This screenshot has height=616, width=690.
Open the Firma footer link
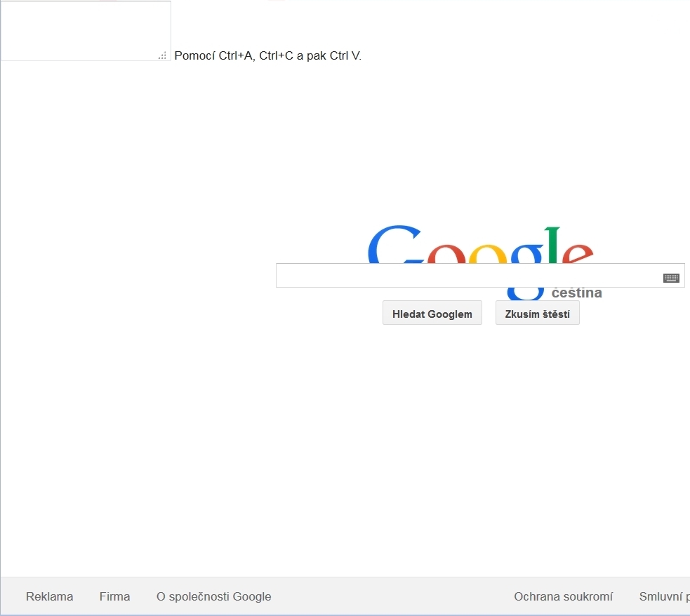click(114, 596)
